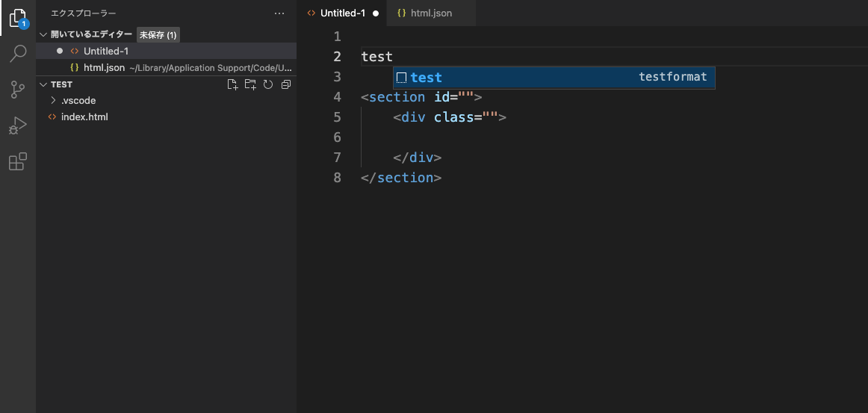Switch to the html.json tab
Viewport: 868px width, 413px height.
[x=432, y=13]
